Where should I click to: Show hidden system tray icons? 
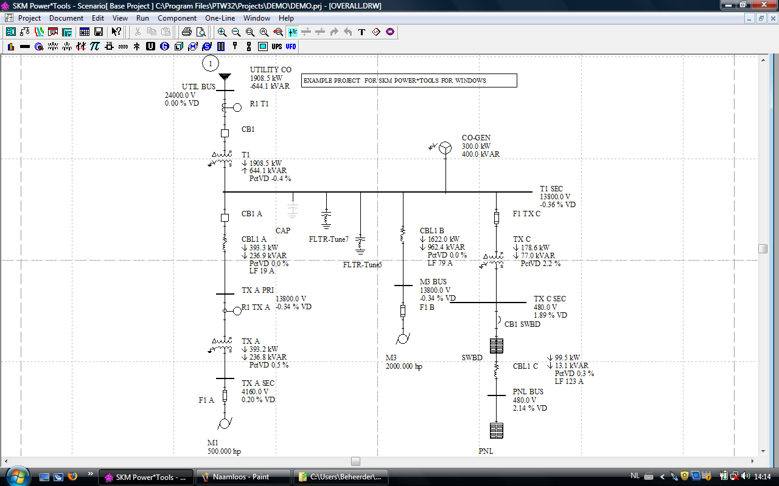click(x=662, y=476)
